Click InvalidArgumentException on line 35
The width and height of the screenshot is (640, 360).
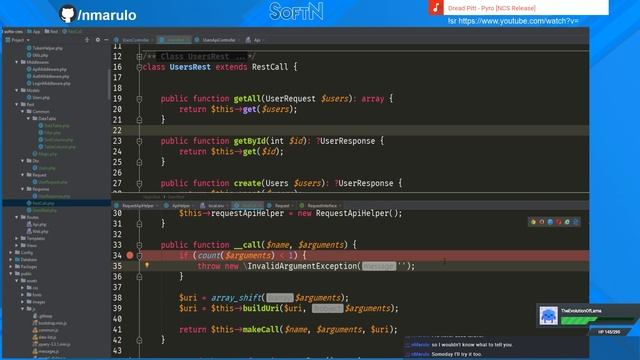[302, 266]
